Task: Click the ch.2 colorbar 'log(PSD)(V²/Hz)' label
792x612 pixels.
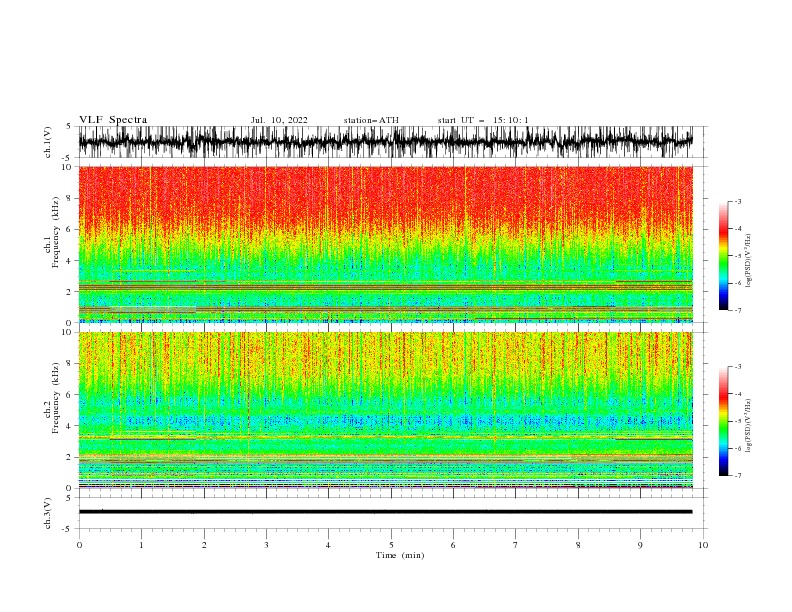Action: click(749, 425)
